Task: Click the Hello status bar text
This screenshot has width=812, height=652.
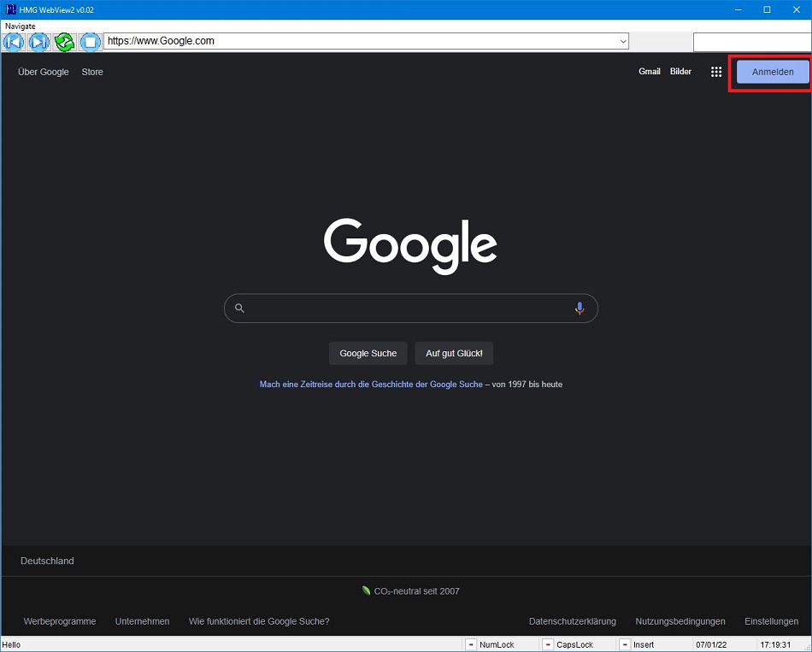Action: [11, 645]
